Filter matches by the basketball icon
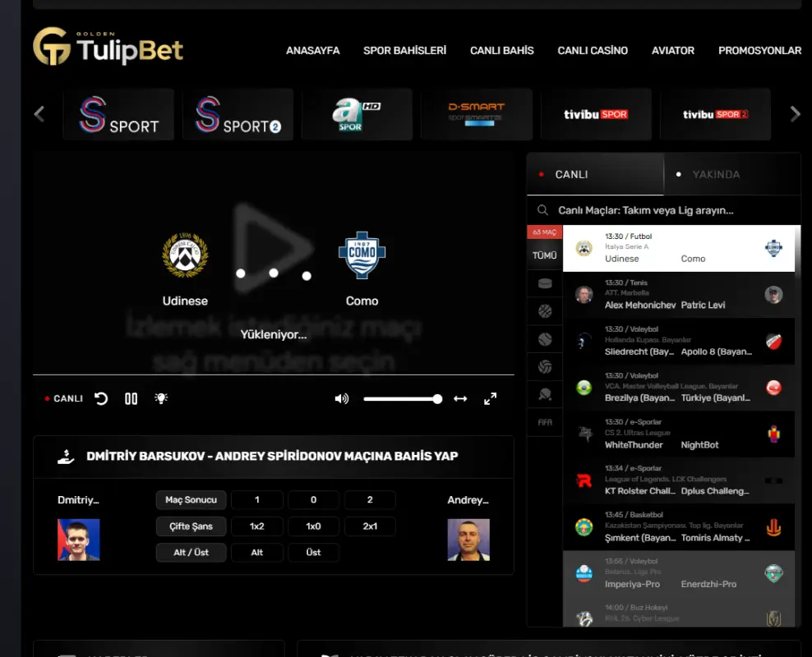The height and width of the screenshot is (657, 812). coord(545,311)
